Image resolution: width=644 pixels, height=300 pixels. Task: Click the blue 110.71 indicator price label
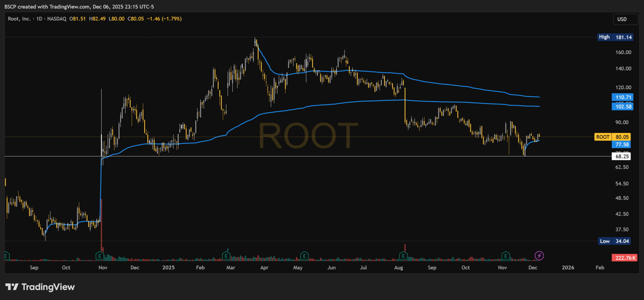pos(622,97)
